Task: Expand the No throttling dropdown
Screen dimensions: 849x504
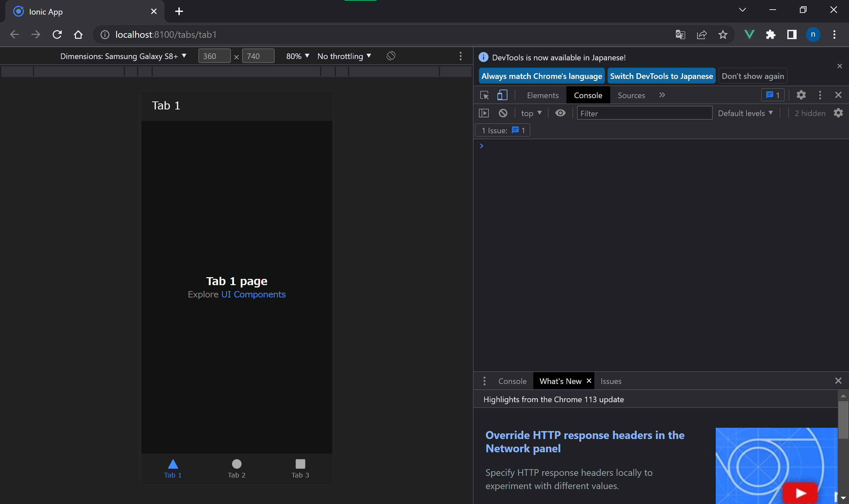Action: click(x=344, y=56)
